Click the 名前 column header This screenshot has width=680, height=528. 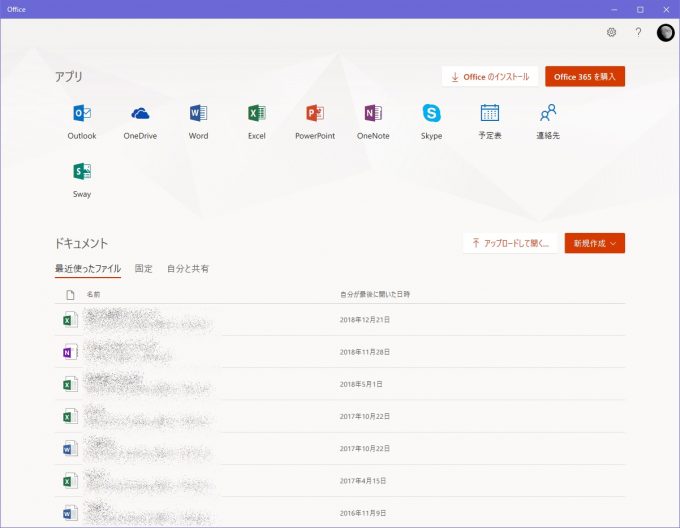click(x=93, y=294)
